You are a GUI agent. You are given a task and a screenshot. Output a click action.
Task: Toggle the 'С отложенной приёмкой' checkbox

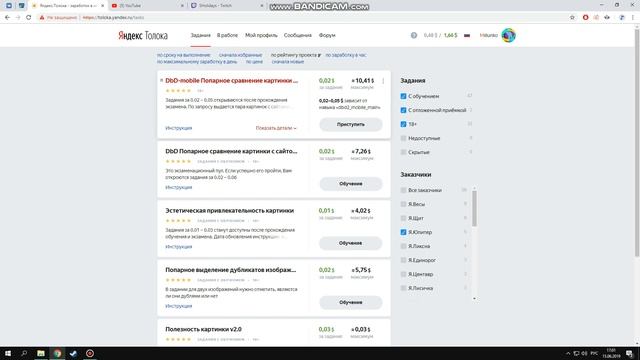[x=403, y=110]
